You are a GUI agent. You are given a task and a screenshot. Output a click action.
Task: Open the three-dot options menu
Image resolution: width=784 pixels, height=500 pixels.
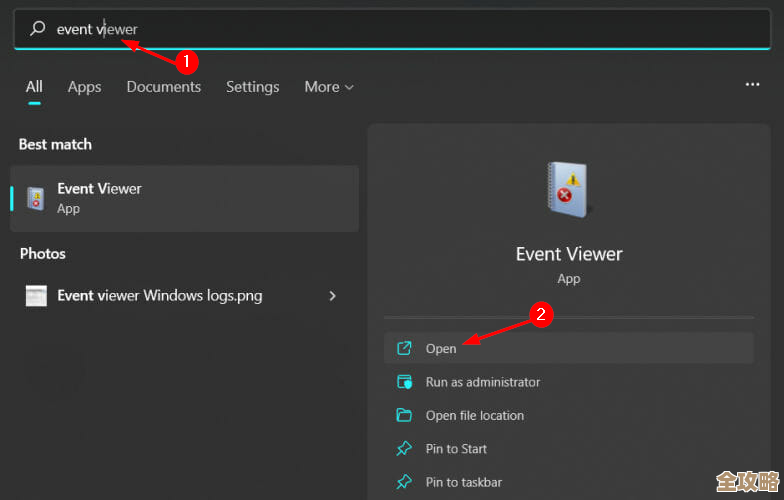coord(752,85)
